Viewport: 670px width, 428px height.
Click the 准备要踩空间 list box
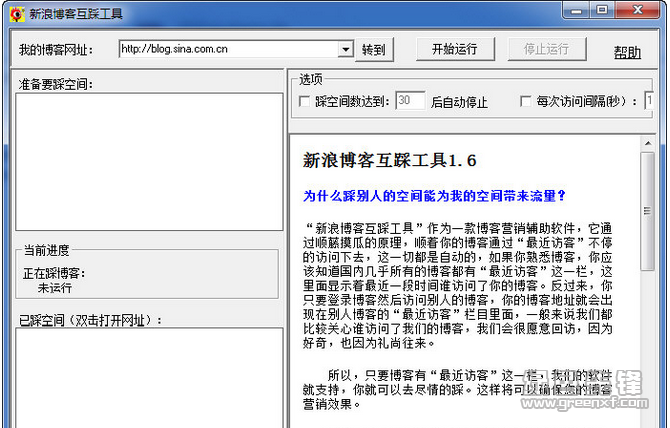point(150,162)
